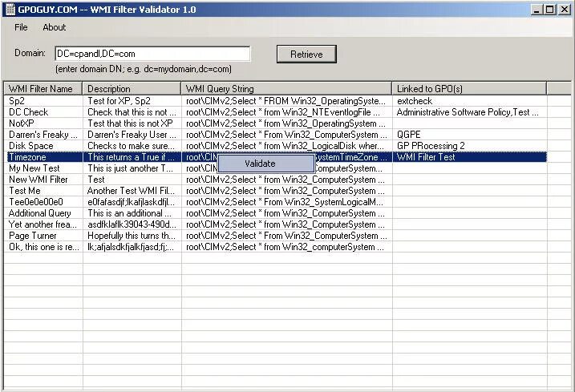Click the Win32_NTEventlogFile query string

click(x=283, y=112)
